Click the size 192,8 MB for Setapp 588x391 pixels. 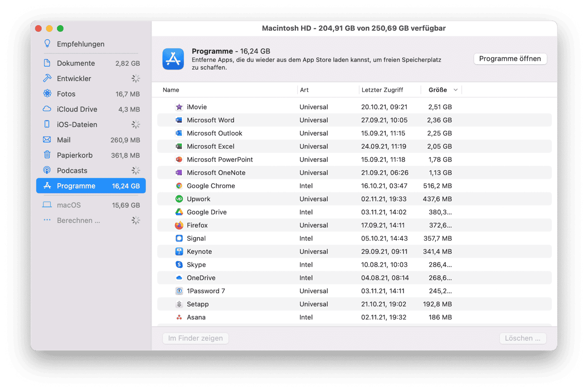pos(438,304)
